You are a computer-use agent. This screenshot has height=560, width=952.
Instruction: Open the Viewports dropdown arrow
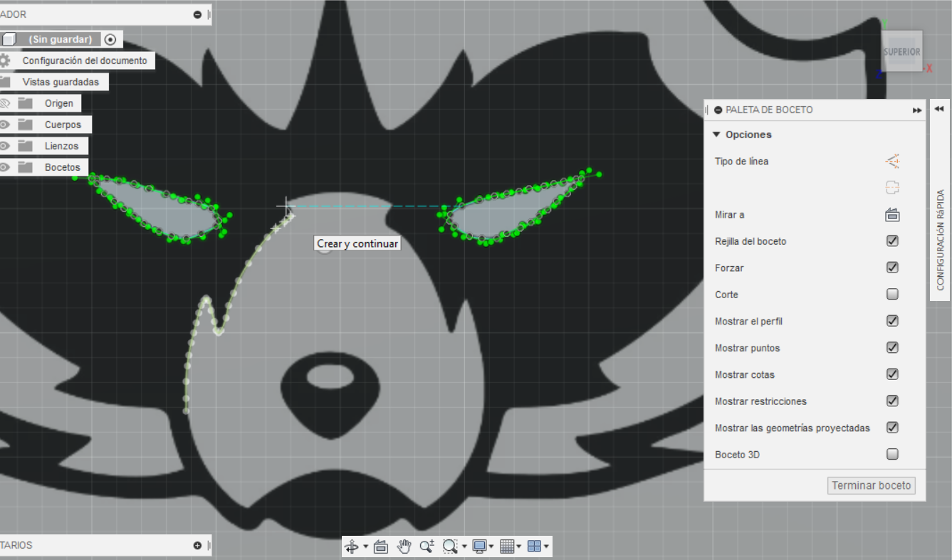(x=545, y=547)
